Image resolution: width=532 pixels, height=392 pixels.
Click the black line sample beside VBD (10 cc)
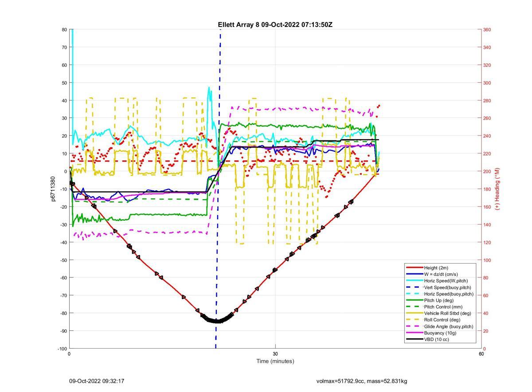click(x=415, y=339)
